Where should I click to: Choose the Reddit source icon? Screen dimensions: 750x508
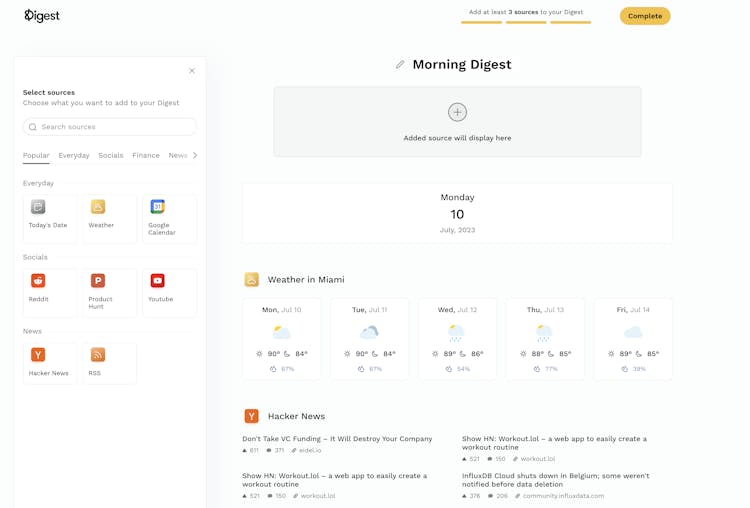pos(38,281)
